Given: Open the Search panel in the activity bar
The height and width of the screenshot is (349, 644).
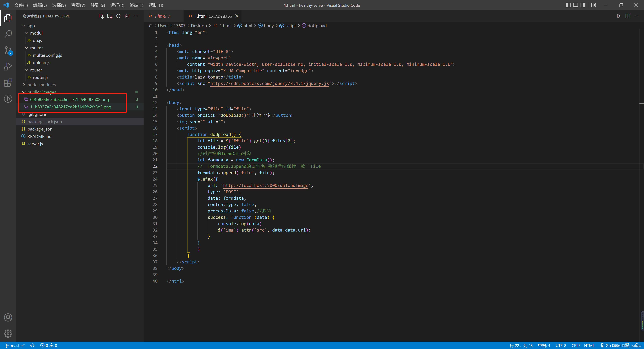Looking at the screenshot, I should (8, 34).
